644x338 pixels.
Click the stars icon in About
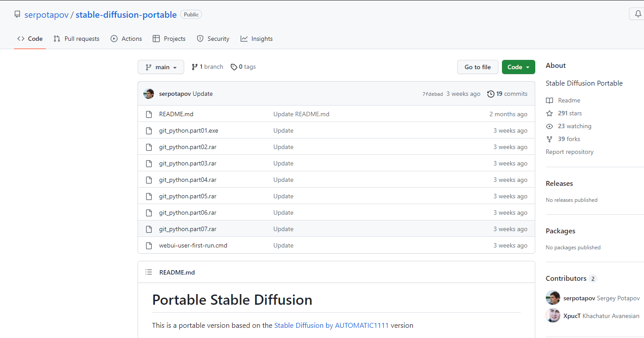(549, 114)
